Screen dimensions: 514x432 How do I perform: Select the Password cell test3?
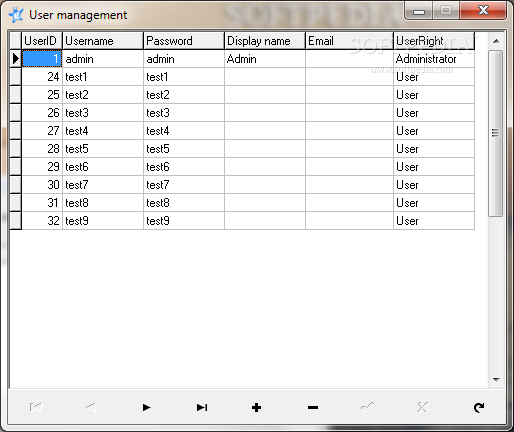pos(184,113)
